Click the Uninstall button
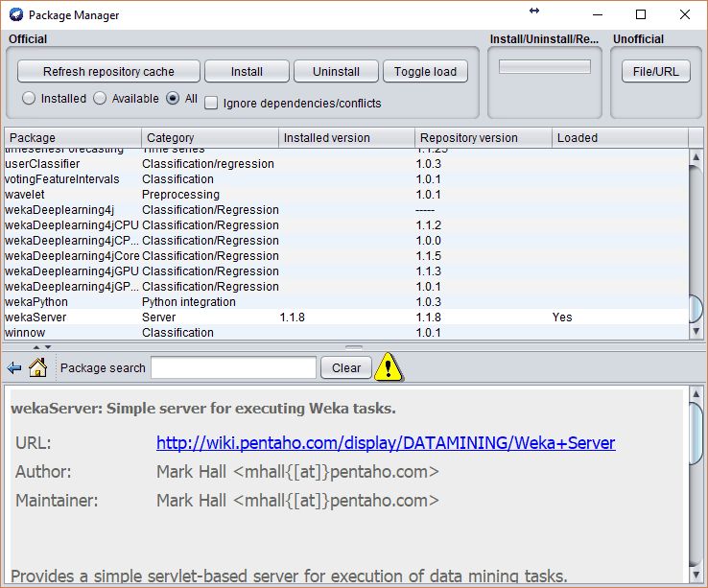Screen dimensions: 708x588 pyautogui.click(x=337, y=71)
